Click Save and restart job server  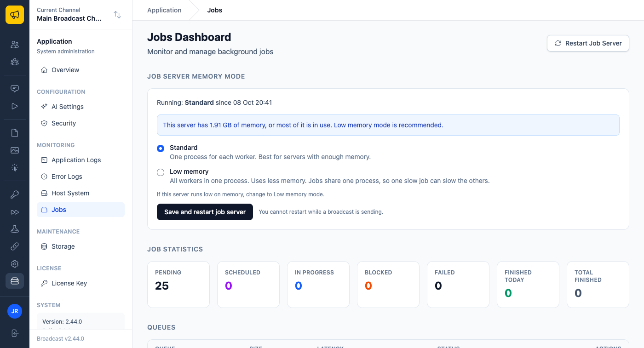pyautogui.click(x=205, y=212)
